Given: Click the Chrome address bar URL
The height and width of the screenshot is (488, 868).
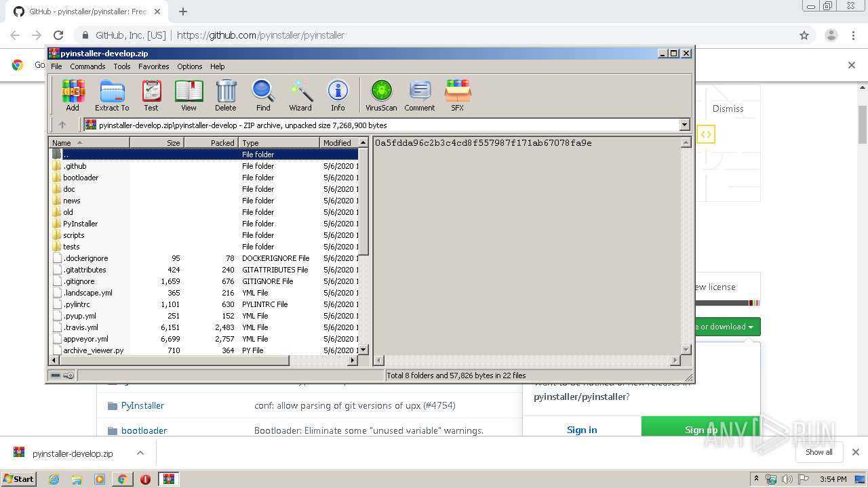Looking at the screenshot, I should 260,35.
